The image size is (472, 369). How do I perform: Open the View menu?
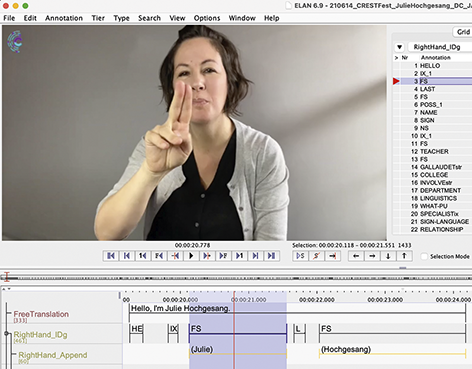point(177,18)
